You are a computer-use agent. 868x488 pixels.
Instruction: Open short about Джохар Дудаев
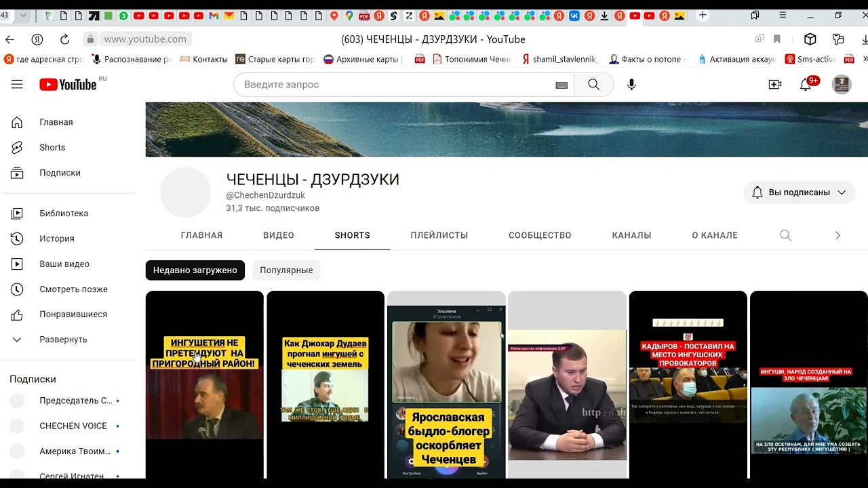click(x=325, y=384)
